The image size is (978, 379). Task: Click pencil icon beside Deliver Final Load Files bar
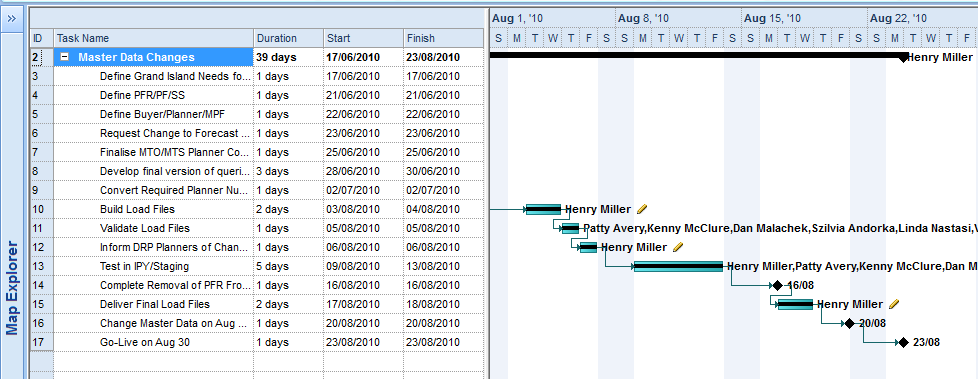click(x=894, y=304)
